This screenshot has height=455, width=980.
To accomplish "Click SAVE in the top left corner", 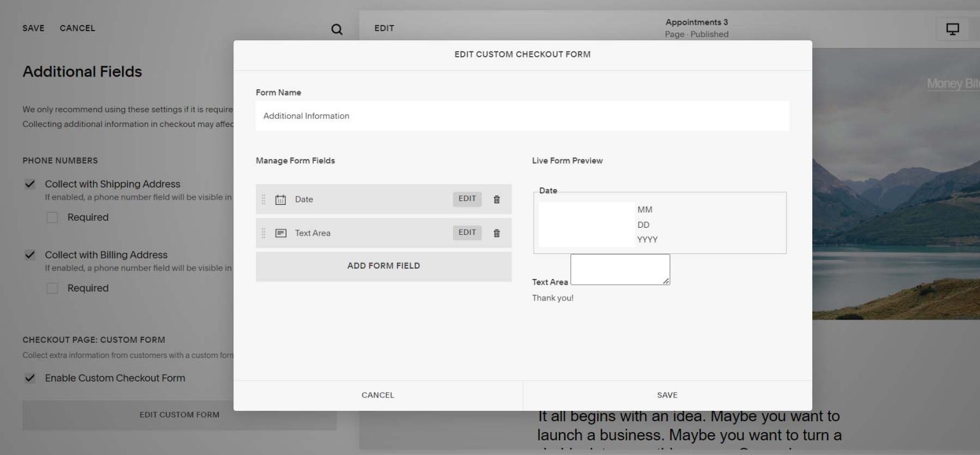I will (x=33, y=28).
